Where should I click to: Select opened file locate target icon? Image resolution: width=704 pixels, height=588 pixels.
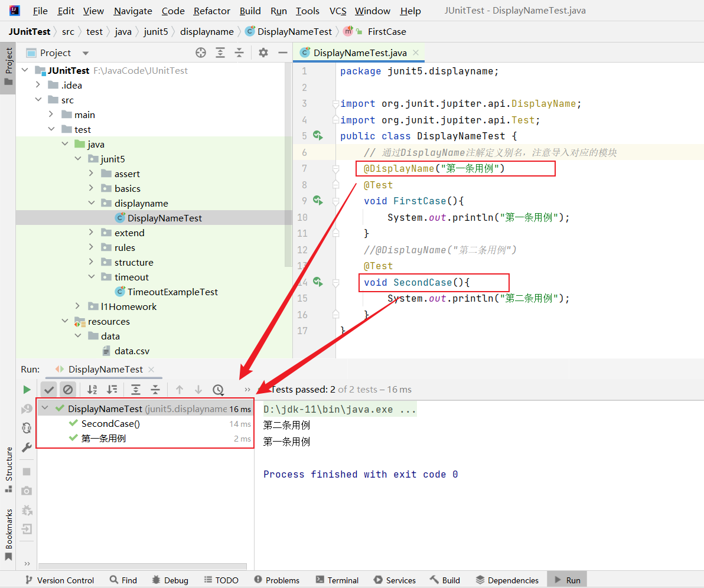point(201,53)
